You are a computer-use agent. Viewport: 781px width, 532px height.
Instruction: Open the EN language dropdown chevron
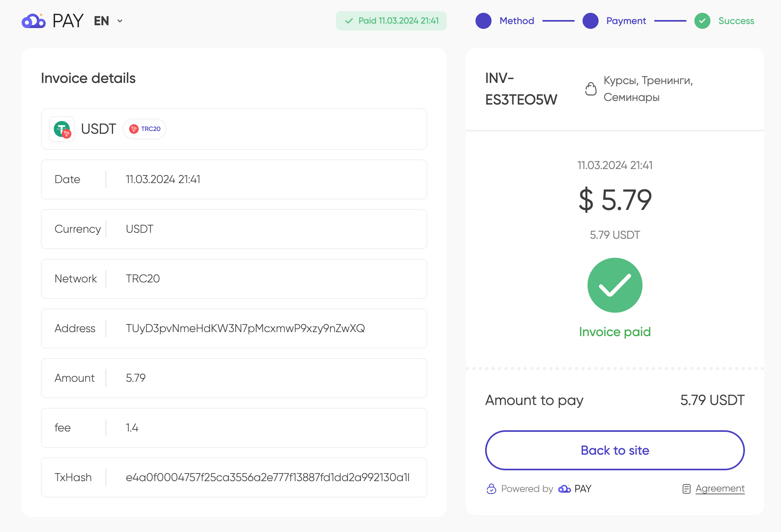coord(120,21)
